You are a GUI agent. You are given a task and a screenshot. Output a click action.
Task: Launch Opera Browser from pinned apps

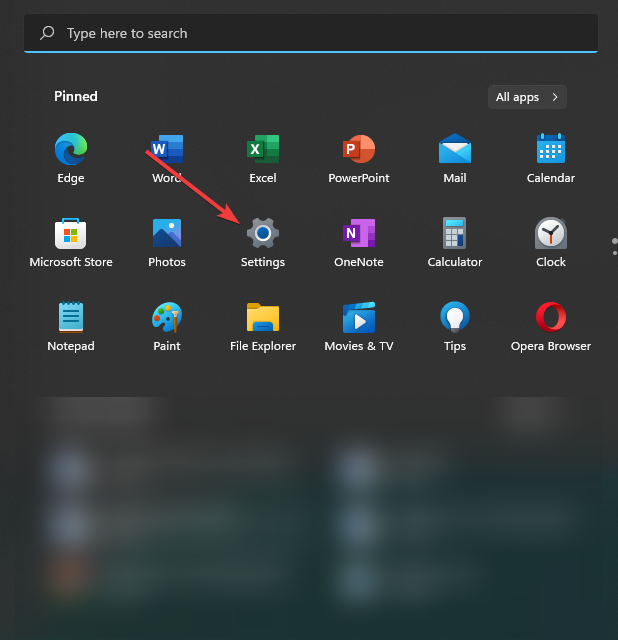click(551, 317)
